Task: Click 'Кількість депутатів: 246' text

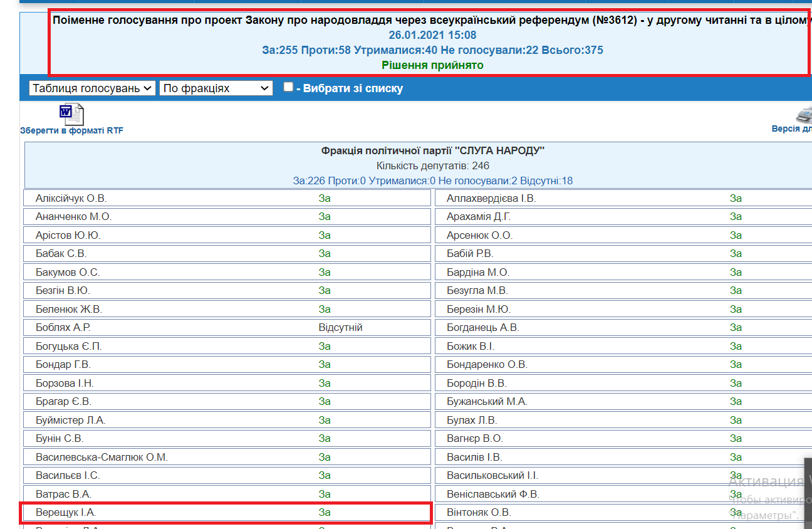Action: pos(433,166)
